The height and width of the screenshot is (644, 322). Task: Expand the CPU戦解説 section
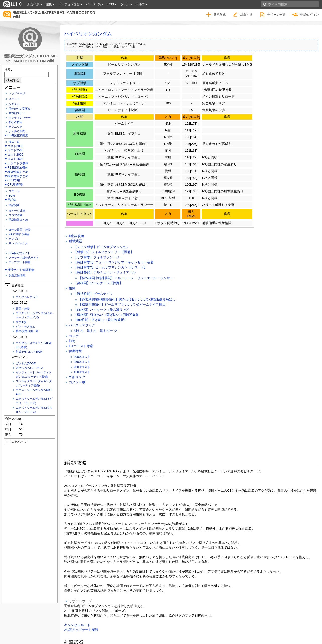pos(14,185)
